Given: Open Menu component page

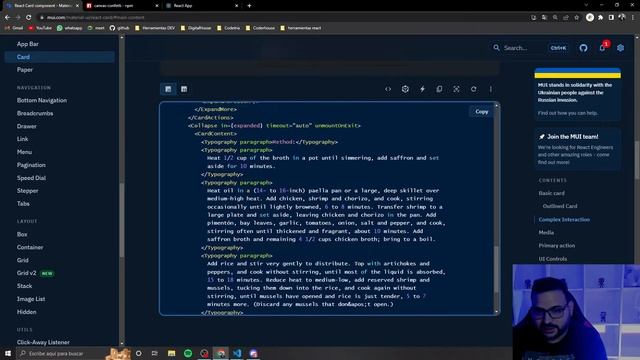Looking at the screenshot, I should click(24, 152).
